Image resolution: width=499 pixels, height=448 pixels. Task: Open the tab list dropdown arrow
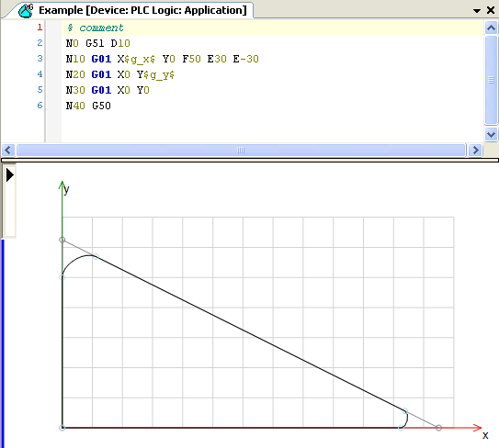coord(476,11)
